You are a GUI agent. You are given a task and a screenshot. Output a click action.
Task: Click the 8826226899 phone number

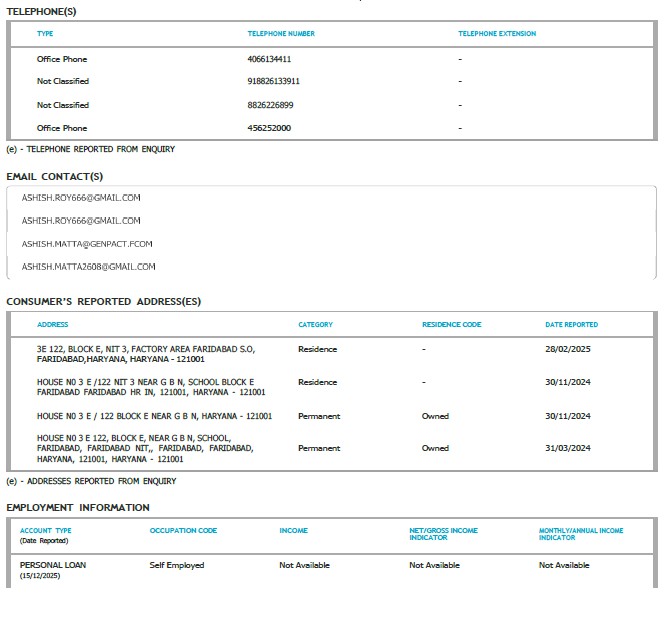click(270, 105)
